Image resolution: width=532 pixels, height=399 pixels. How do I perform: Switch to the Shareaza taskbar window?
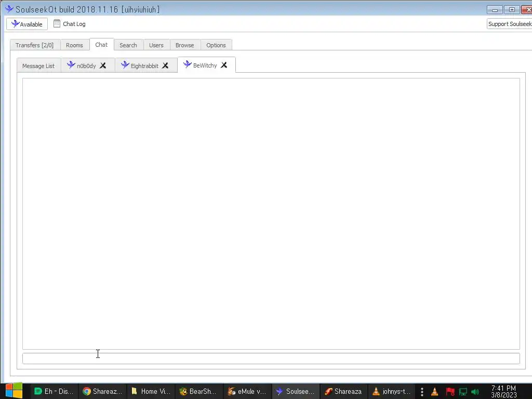(344, 392)
